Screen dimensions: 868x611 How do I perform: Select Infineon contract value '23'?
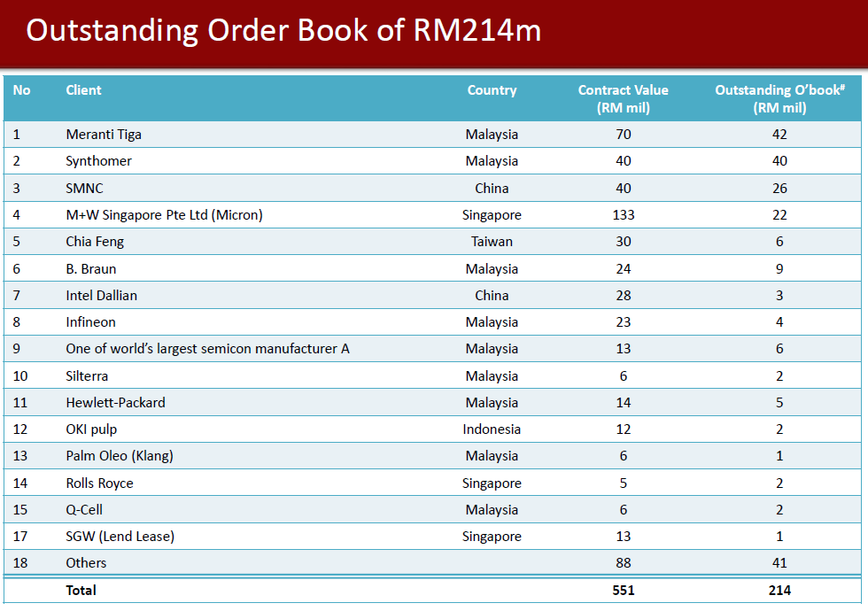(x=624, y=322)
